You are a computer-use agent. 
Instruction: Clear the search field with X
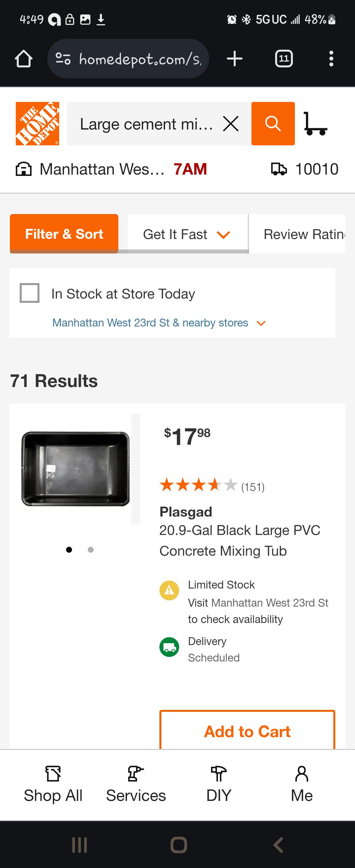click(x=231, y=124)
